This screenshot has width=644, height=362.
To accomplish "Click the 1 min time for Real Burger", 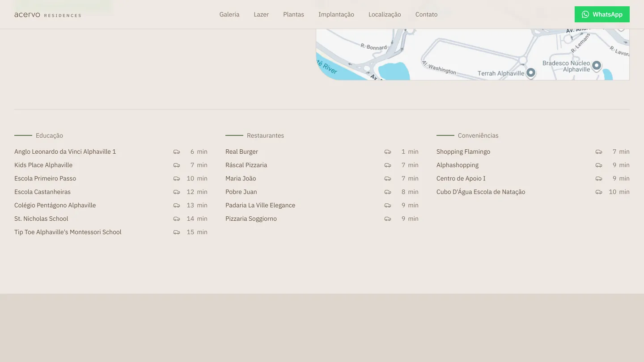I will click(x=410, y=152).
